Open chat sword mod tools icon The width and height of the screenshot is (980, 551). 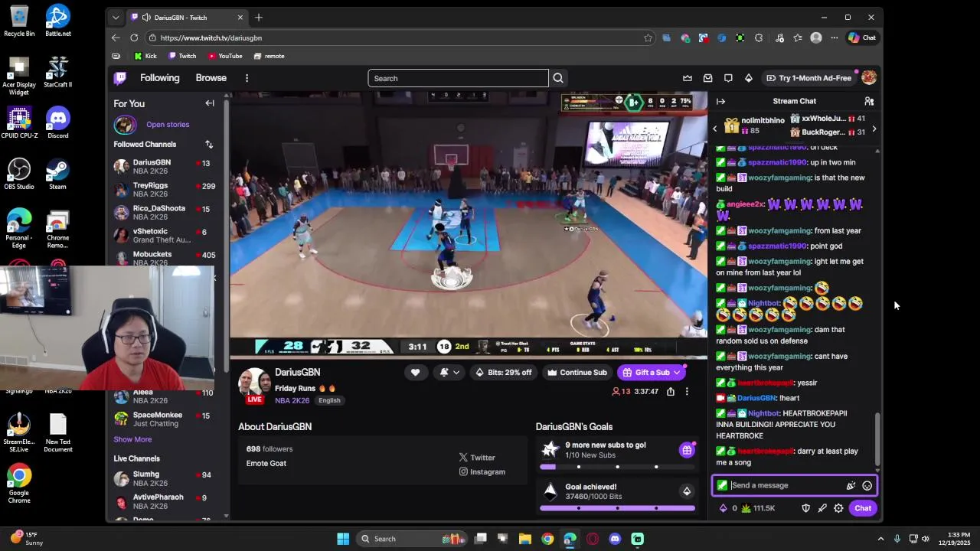pyautogui.click(x=822, y=508)
